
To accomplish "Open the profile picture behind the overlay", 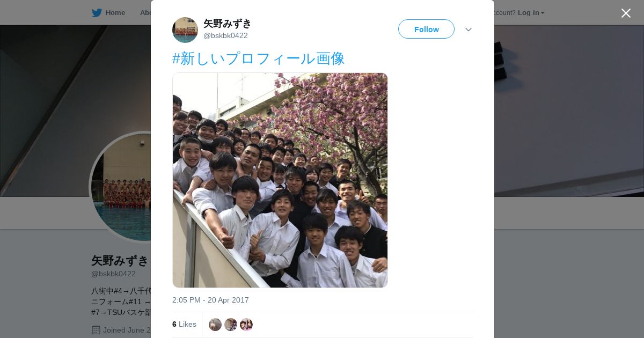I will tap(121, 187).
